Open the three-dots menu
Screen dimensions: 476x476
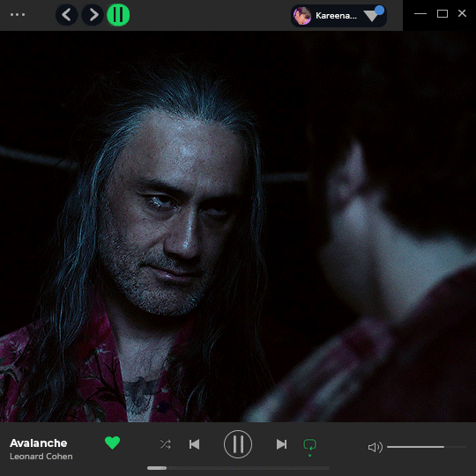click(x=18, y=14)
